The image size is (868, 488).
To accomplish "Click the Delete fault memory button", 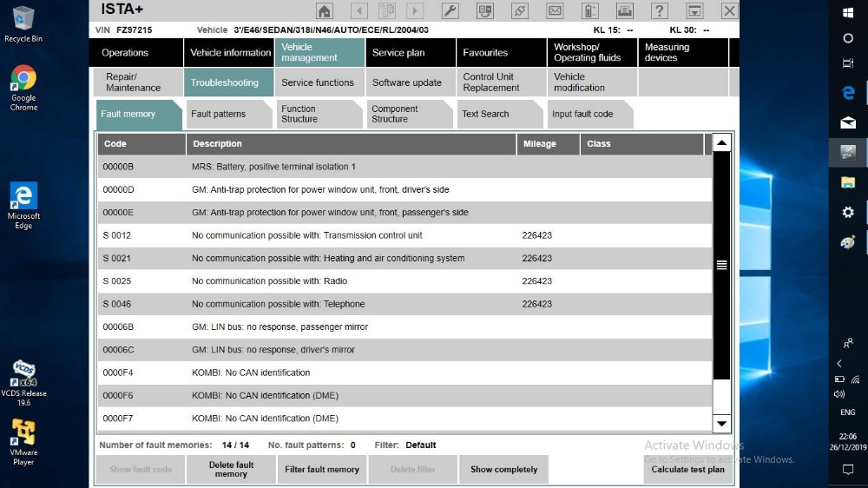I will pyautogui.click(x=231, y=469).
